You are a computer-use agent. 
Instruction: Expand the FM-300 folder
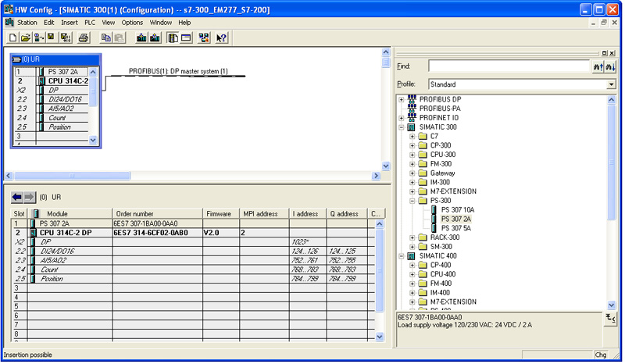pos(412,164)
